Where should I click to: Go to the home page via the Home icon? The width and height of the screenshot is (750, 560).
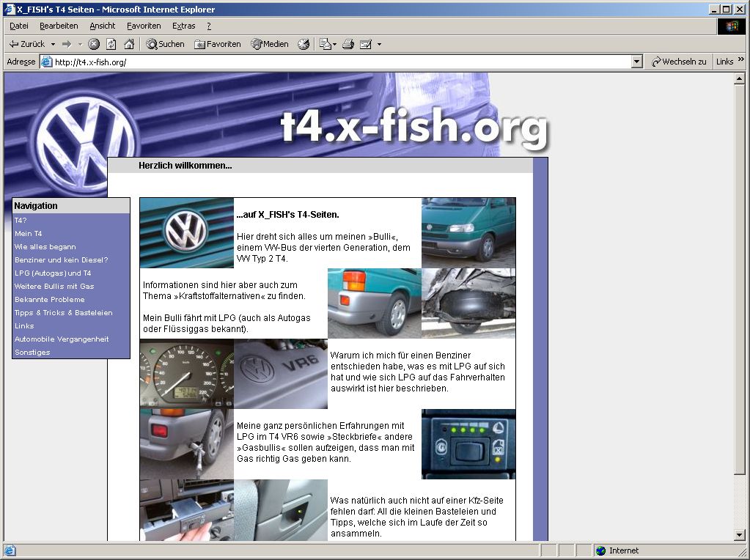[129, 44]
